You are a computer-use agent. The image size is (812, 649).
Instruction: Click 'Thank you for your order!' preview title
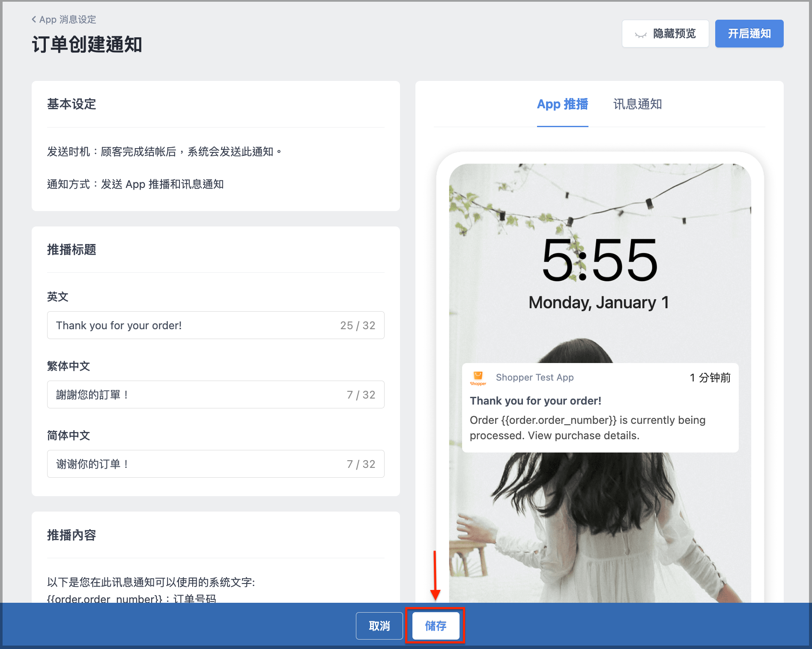click(535, 401)
